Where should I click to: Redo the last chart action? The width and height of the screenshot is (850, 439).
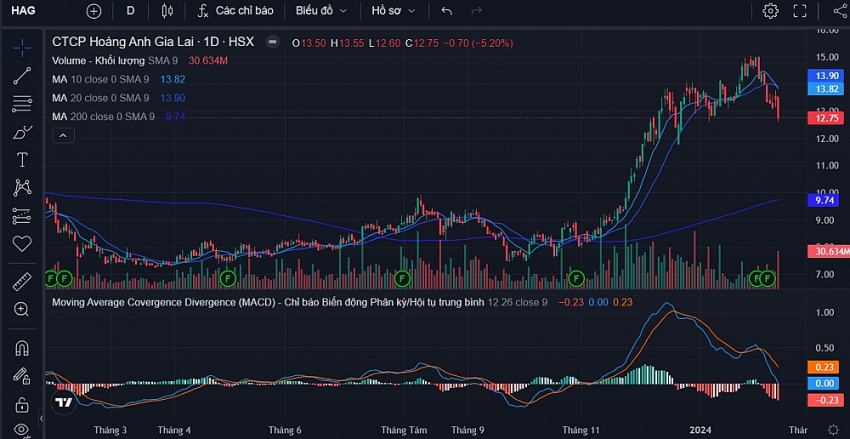476,11
